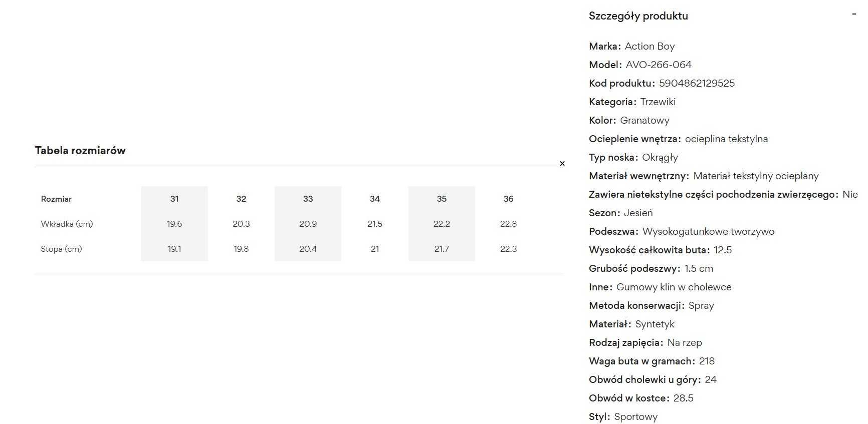The width and height of the screenshot is (868, 424).
Task: Close the Tabela rozmiarów size chart
Action: (562, 163)
